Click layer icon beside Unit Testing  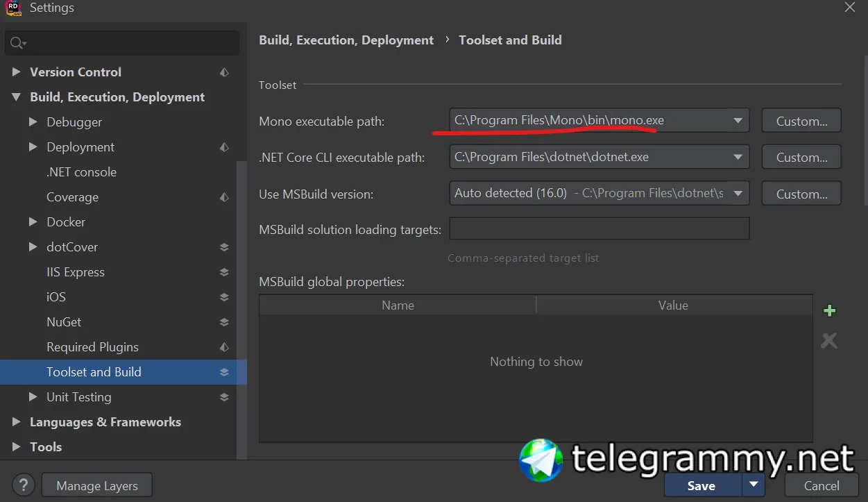click(224, 397)
